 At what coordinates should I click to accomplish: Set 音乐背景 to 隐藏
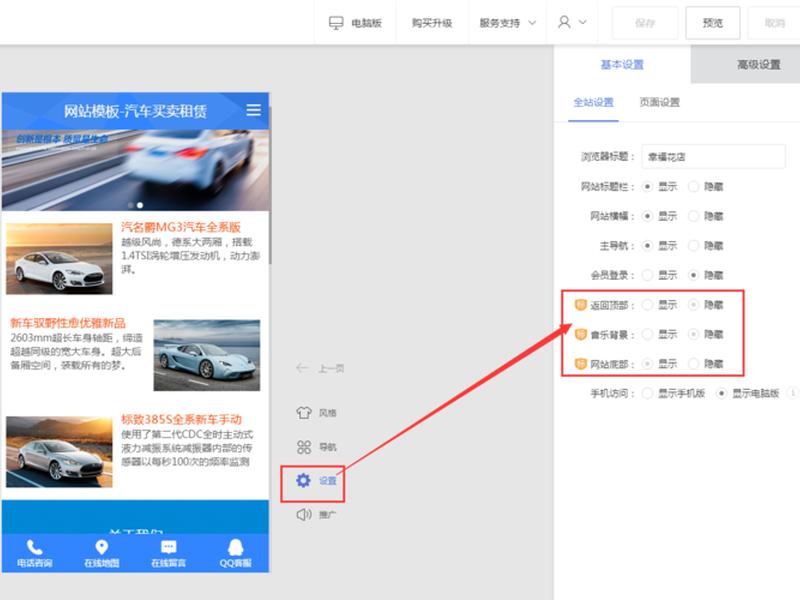tap(693, 335)
